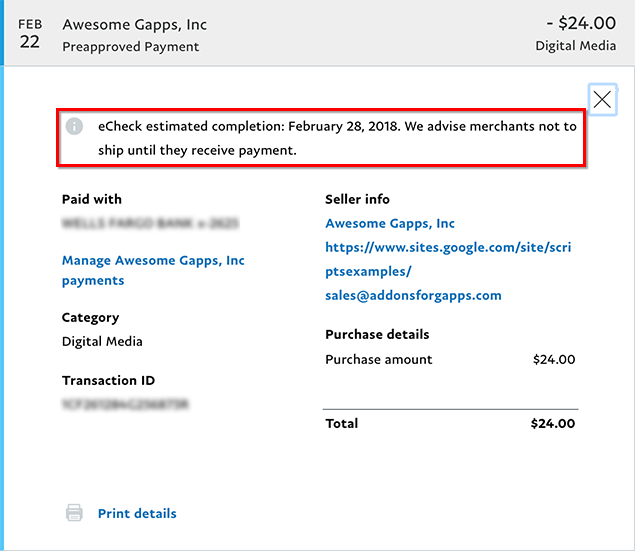Click the blurred bank name under Paid with
Viewport: 635px width, 551px height.
(x=150, y=223)
